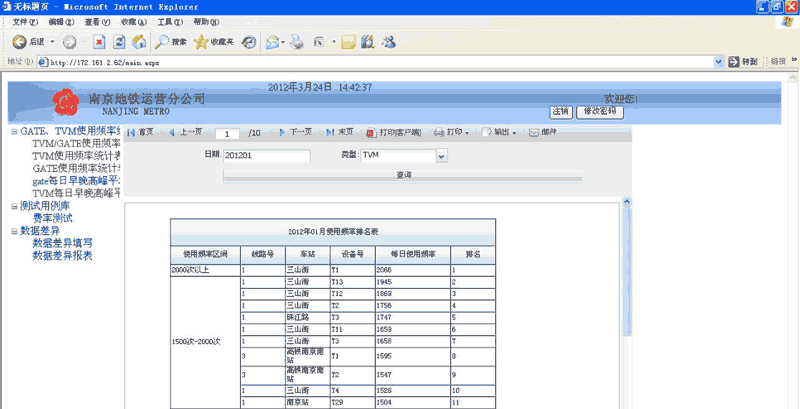Open the 工具(T) menu
This screenshot has width=800, height=409.
[170, 22]
